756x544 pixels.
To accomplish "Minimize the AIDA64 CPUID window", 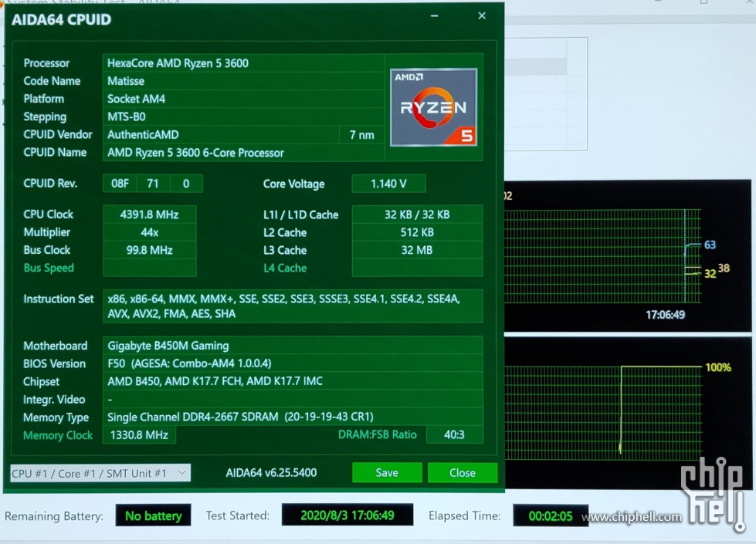I will pyautogui.click(x=435, y=16).
